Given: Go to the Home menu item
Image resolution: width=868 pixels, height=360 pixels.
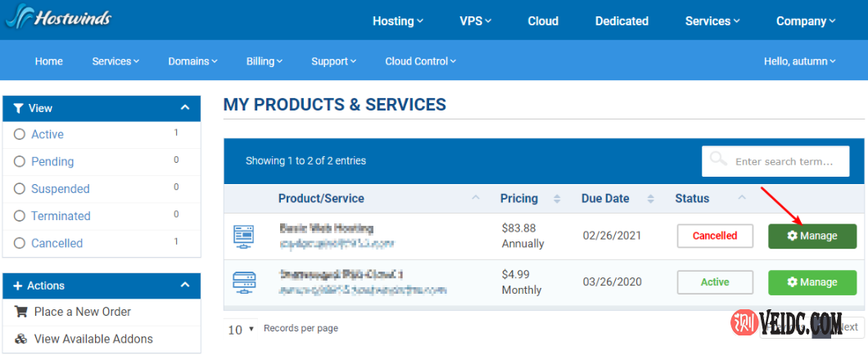Looking at the screenshot, I should [49, 61].
